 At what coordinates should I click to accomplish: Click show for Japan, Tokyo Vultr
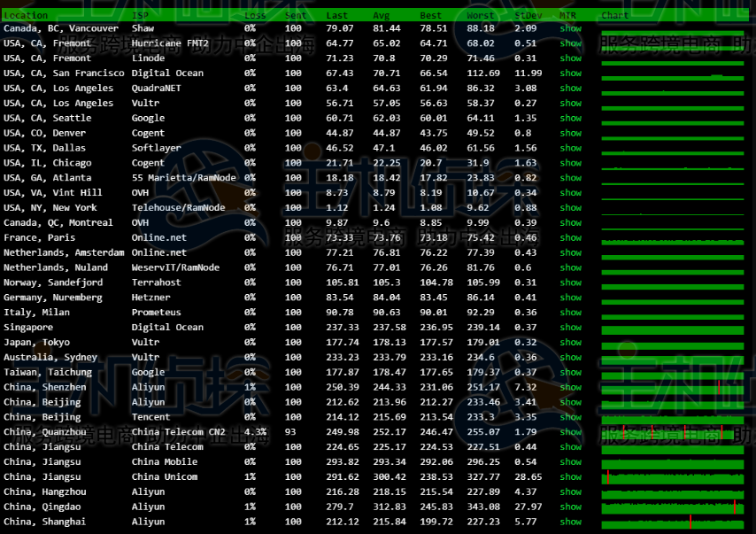tap(570, 342)
